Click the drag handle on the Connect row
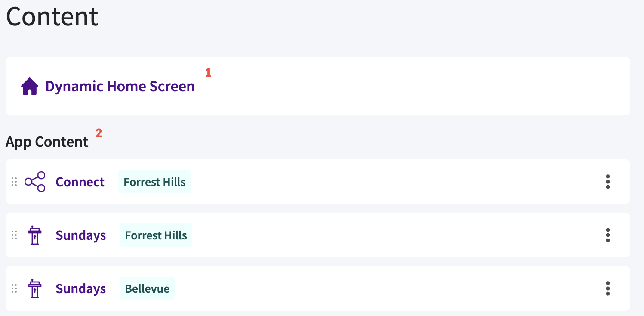The image size is (644, 316). (x=14, y=182)
